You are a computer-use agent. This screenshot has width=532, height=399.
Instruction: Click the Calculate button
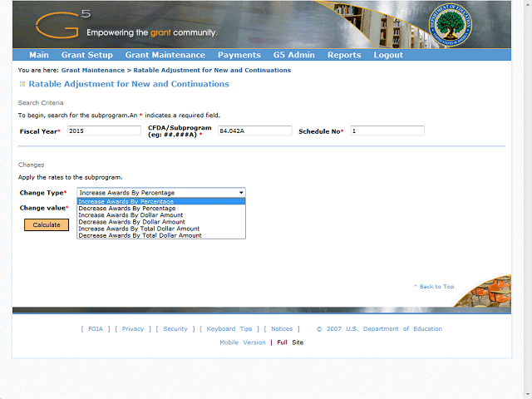point(47,225)
